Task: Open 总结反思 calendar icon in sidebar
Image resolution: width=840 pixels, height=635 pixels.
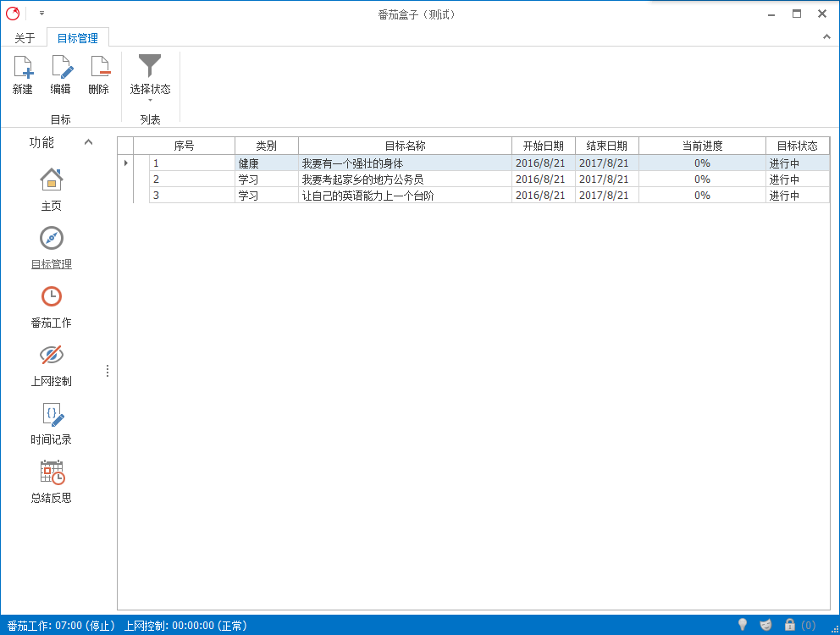Action: pos(52,472)
